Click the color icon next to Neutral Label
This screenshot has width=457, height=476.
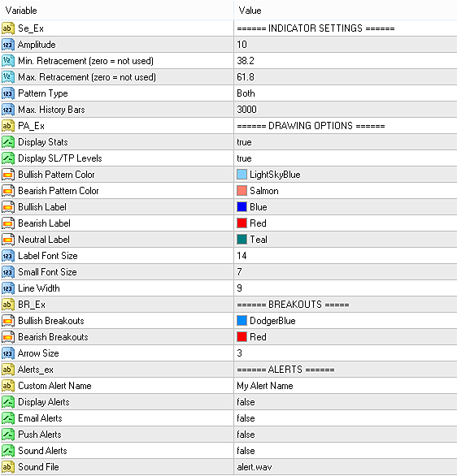(8, 240)
